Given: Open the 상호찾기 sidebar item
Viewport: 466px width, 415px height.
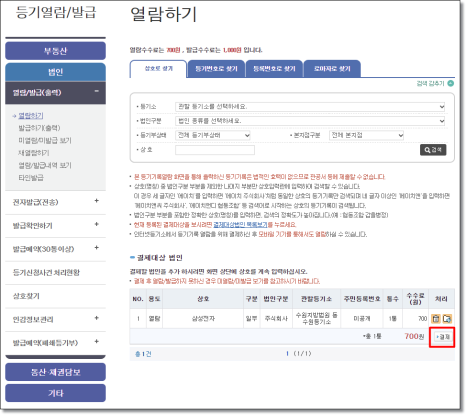Looking at the screenshot, I should [26, 296].
